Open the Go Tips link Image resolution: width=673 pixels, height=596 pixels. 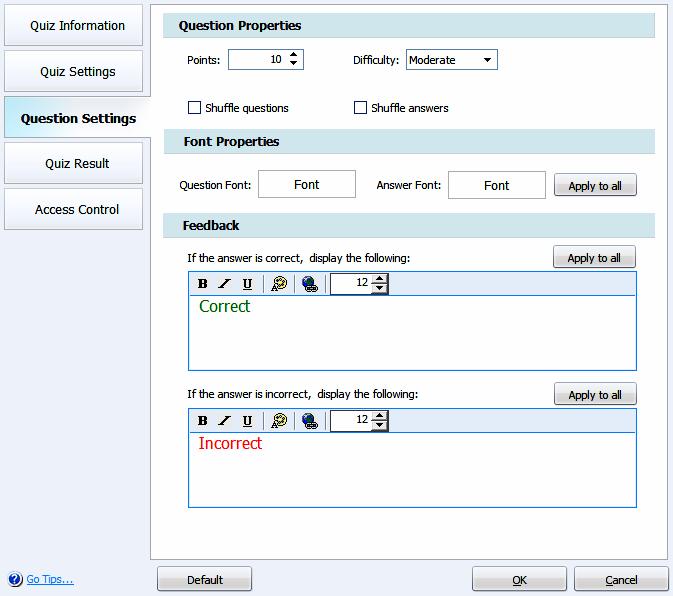(x=50, y=579)
